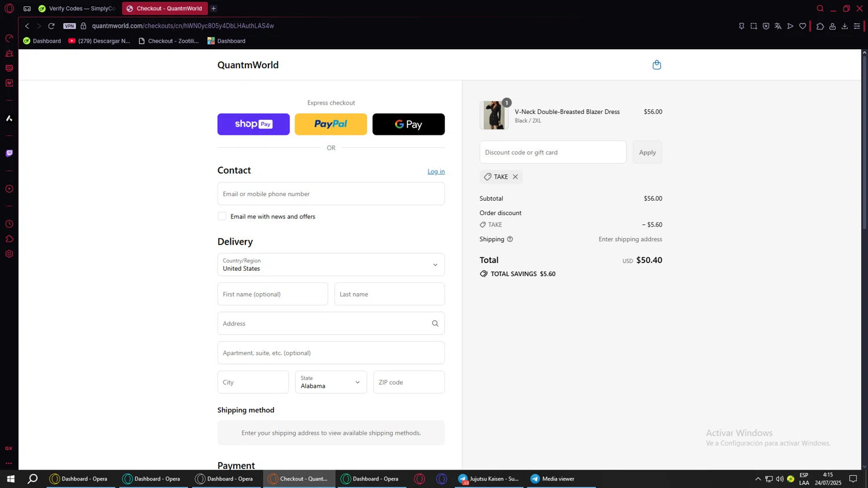Open the notification center icon
The height and width of the screenshot is (488, 868).
tap(853, 479)
